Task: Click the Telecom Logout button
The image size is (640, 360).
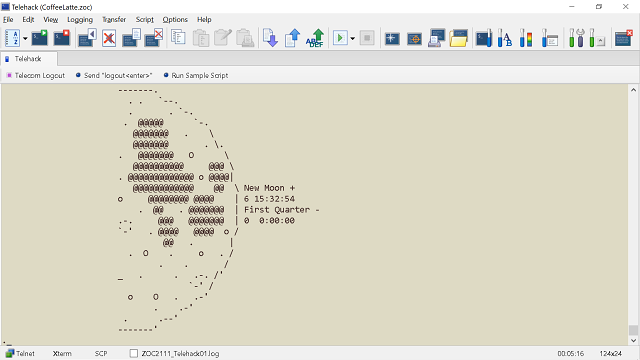Action: pos(36,76)
